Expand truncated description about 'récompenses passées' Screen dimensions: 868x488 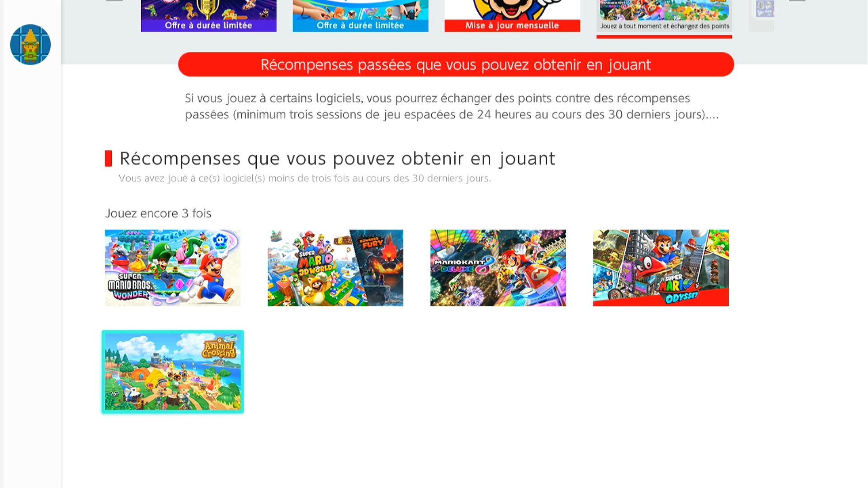452,106
